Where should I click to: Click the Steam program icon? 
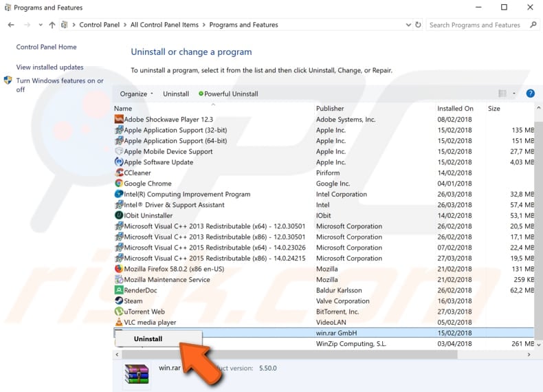pos(119,301)
